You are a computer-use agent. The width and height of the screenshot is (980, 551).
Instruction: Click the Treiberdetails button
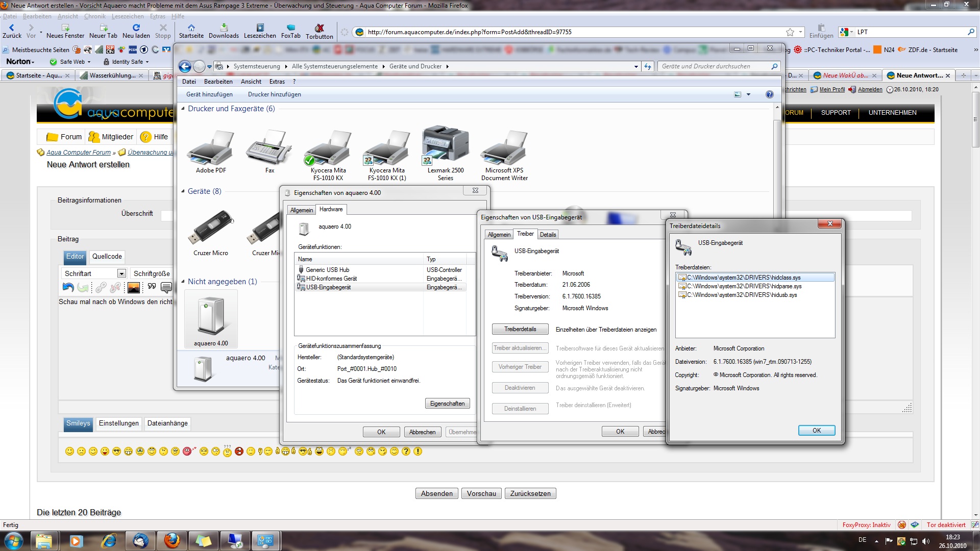click(x=520, y=329)
